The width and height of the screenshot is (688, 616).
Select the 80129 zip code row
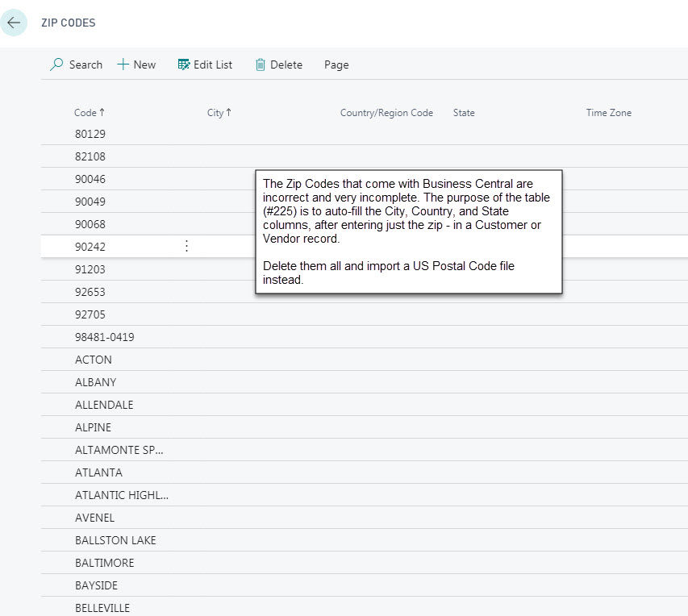(x=90, y=134)
